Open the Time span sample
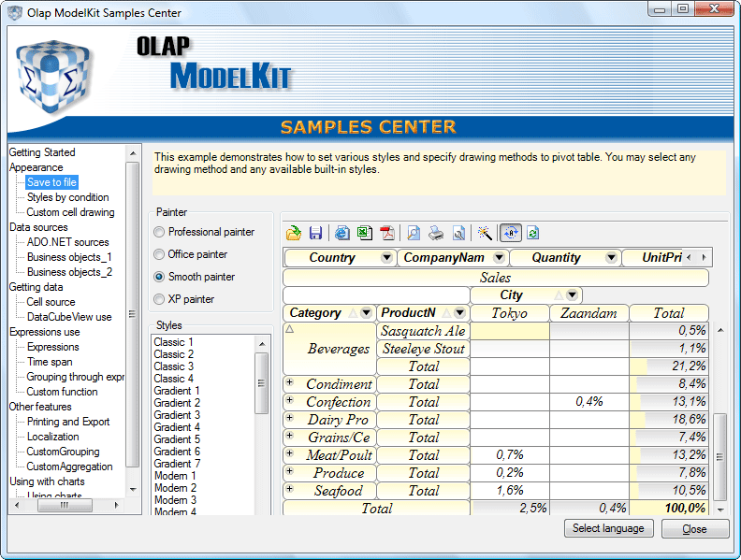This screenshot has width=741, height=560. coord(50,362)
